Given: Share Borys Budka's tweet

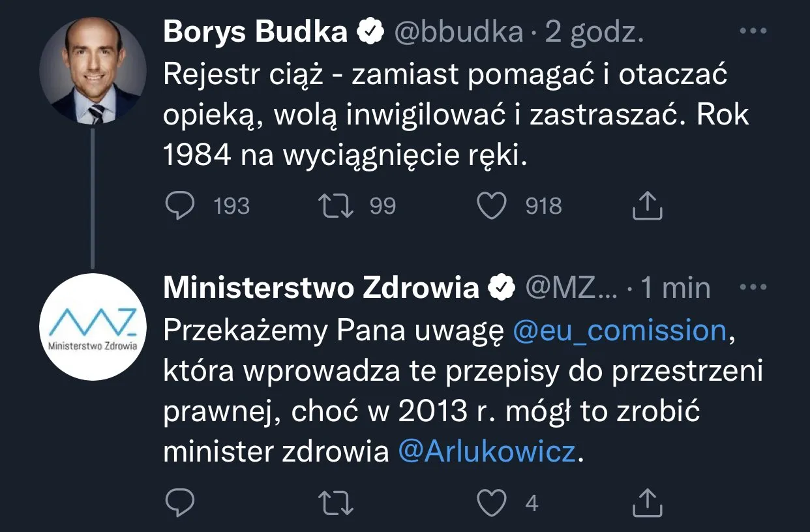Looking at the screenshot, I should (x=648, y=207).
